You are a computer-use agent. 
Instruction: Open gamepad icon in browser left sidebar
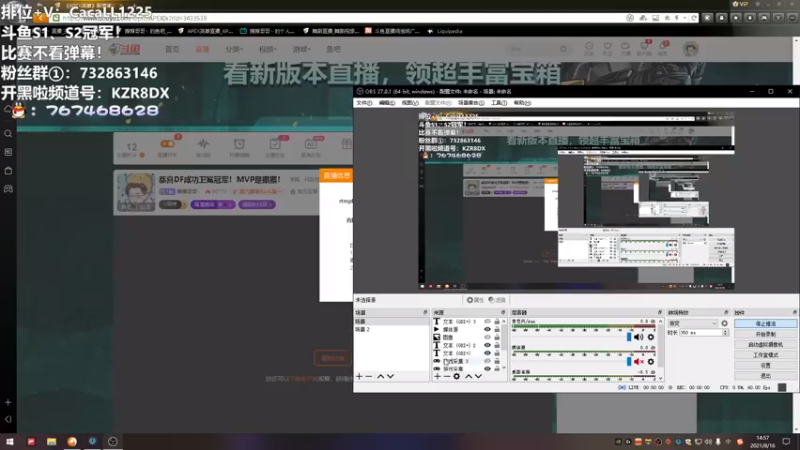tap(8, 189)
